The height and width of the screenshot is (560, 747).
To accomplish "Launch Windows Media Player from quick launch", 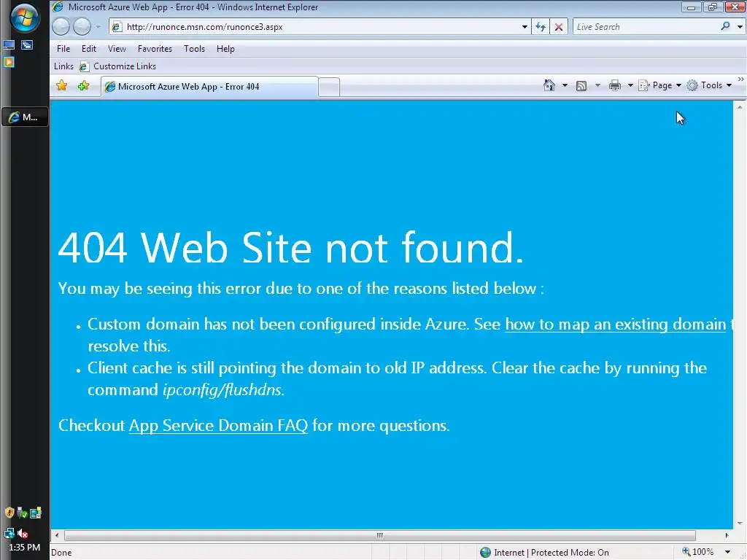I will coord(9,62).
